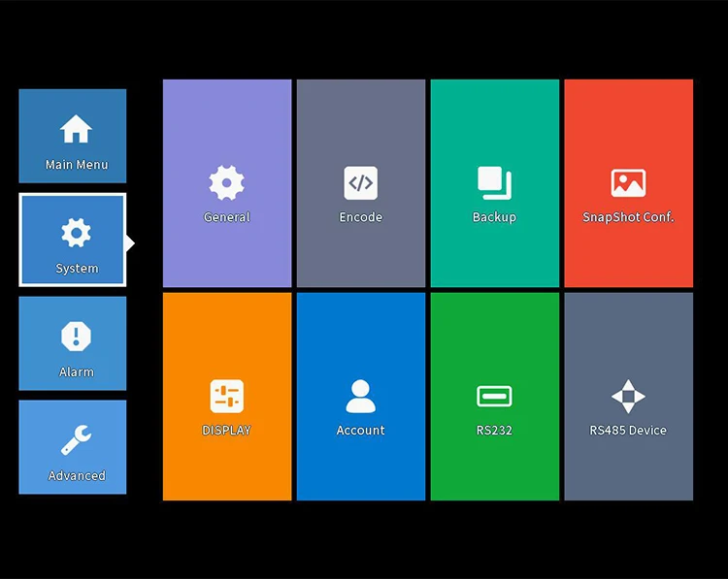Click the Account person icon
The width and height of the screenshot is (728, 579).
click(x=361, y=397)
